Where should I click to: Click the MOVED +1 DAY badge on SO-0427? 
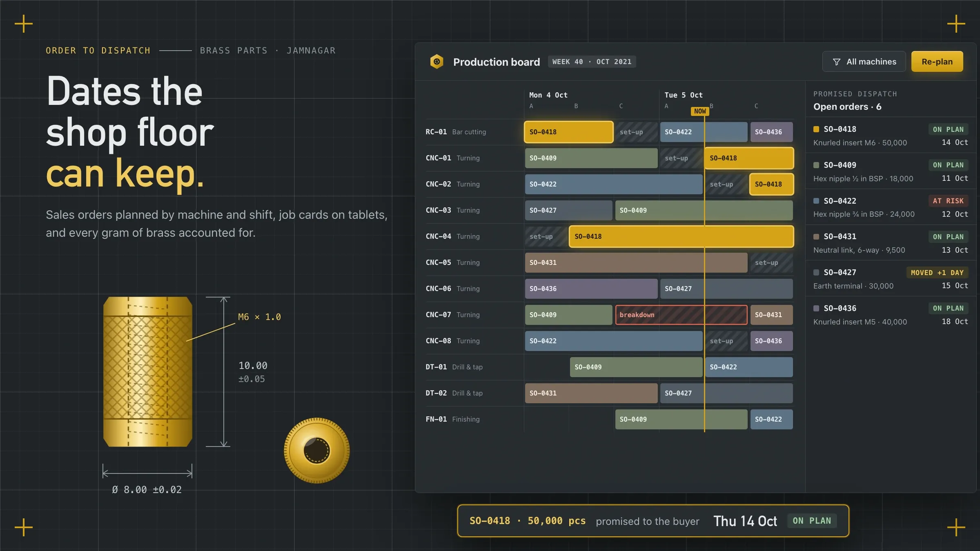pyautogui.click(x=937, y=273)
